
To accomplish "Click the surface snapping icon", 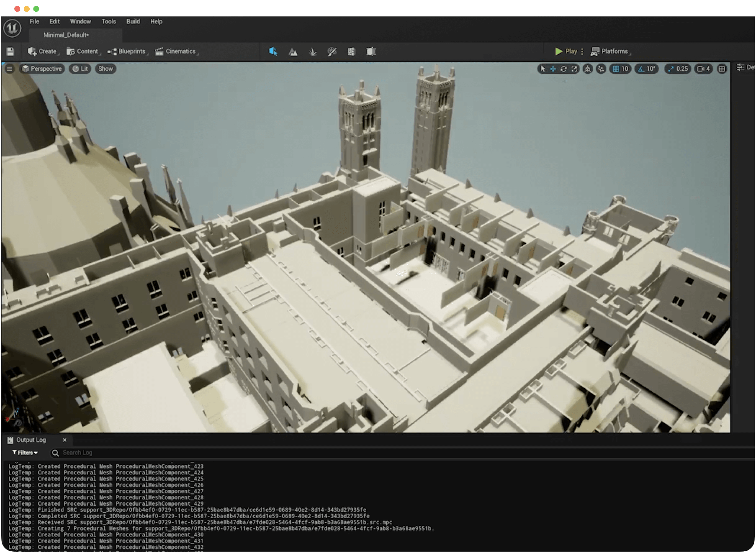I will coord(601,69).
